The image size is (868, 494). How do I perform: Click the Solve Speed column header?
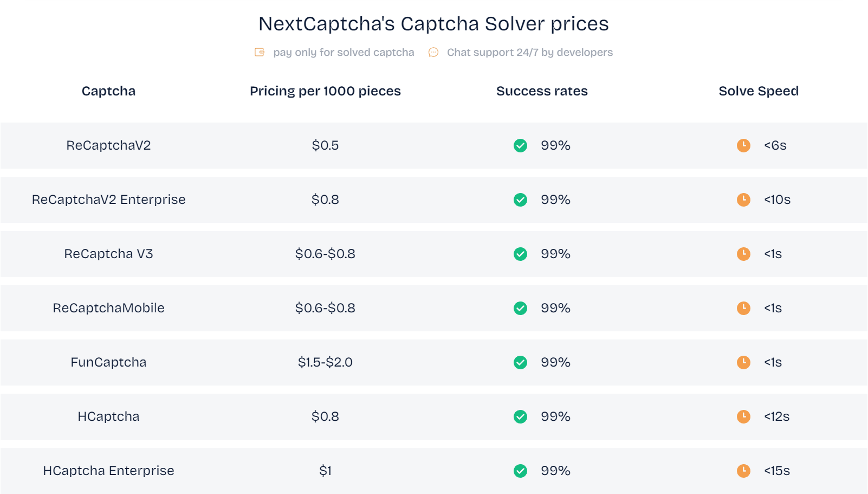point(759,91)
